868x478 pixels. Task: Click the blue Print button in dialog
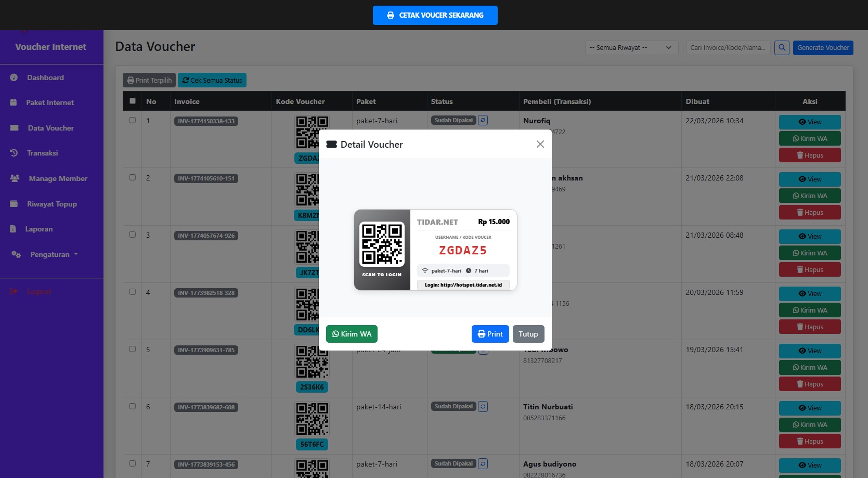click(490, 334)
